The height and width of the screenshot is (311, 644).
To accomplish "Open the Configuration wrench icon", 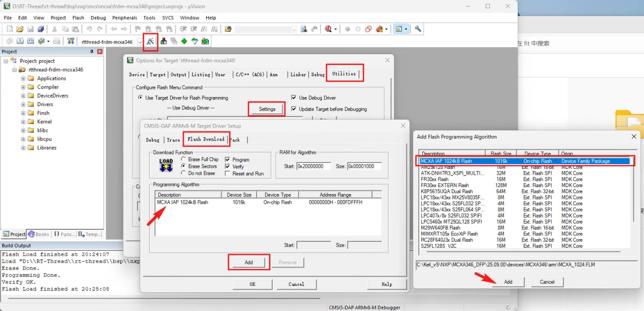I will click(x=418, y=29).
